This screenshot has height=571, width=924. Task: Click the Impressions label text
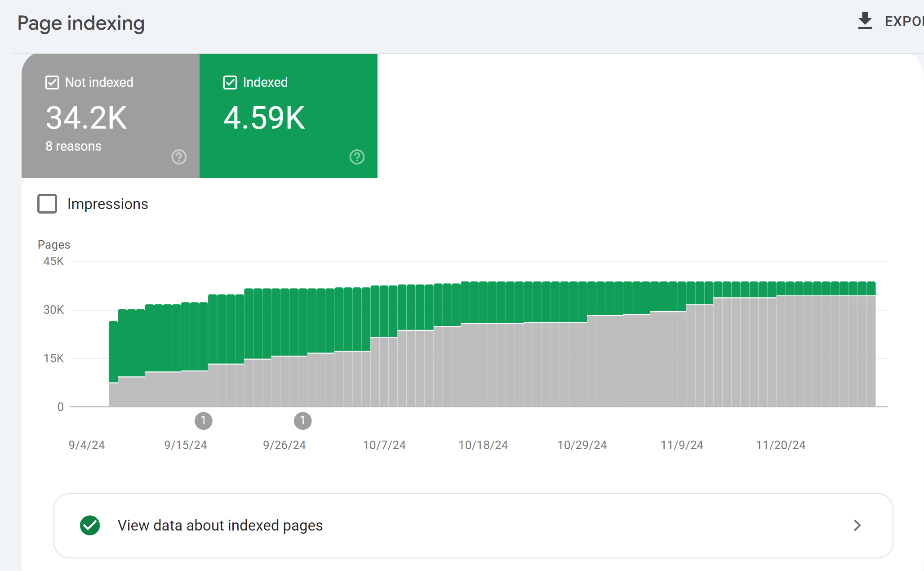coord(107,204)
